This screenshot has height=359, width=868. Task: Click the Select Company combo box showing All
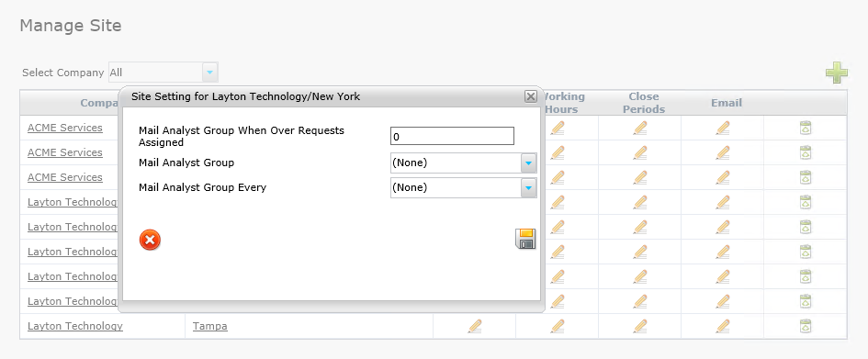tap(163, 73)
